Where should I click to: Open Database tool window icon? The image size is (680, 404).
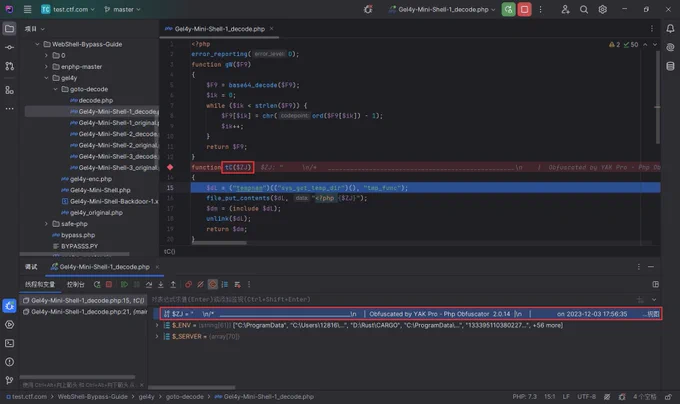coord(670,66)
